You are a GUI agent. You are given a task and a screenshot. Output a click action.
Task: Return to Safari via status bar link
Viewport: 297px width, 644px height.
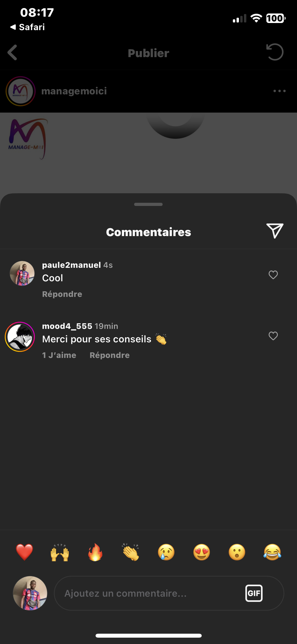click(27, 27)
